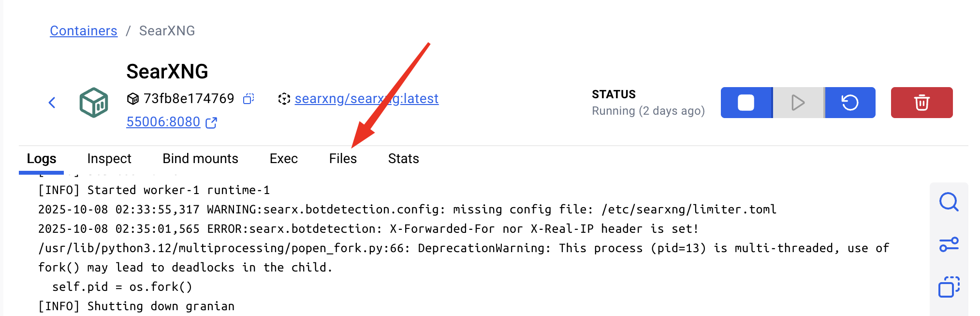This screenshot has width=980, height=316.
Task: Stop the running SearXNG container
Action: (x=746, y=103)
